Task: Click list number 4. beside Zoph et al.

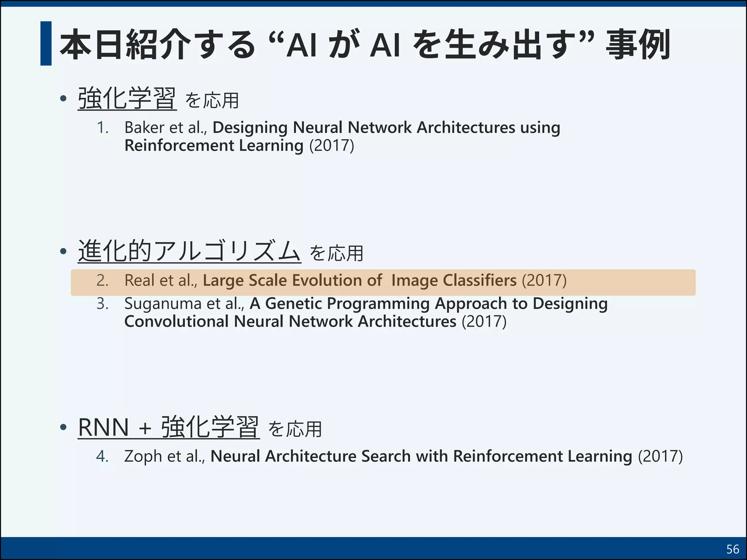Action: (102, 456)
